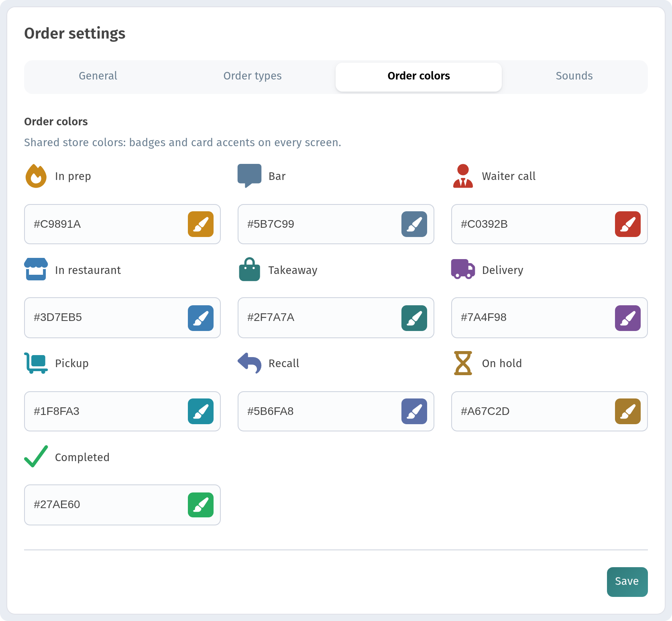Click the In restaurant store icon
672x621 pixels.
[36, 269]
